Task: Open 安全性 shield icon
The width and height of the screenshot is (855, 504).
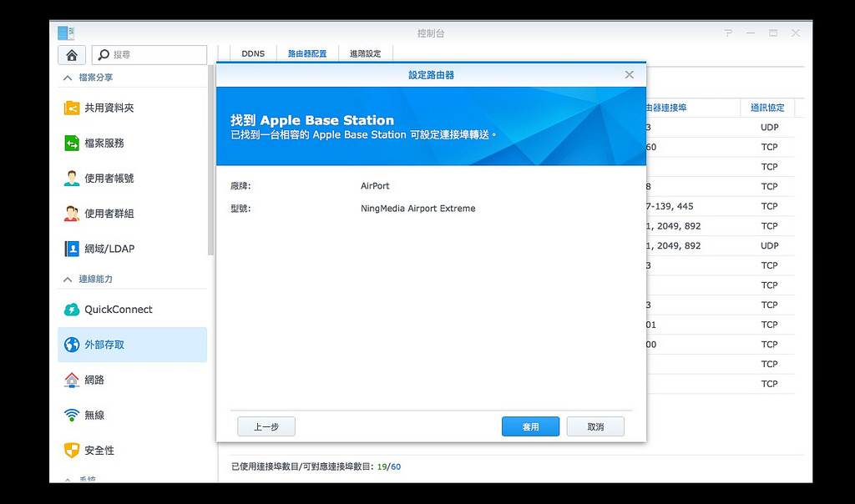Action: point(72,450)
